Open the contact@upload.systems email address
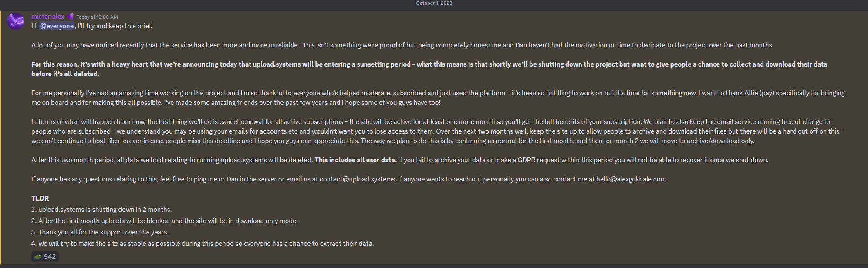Image resolution: width=868 pixels, height=268 pixels. [358, 179]
